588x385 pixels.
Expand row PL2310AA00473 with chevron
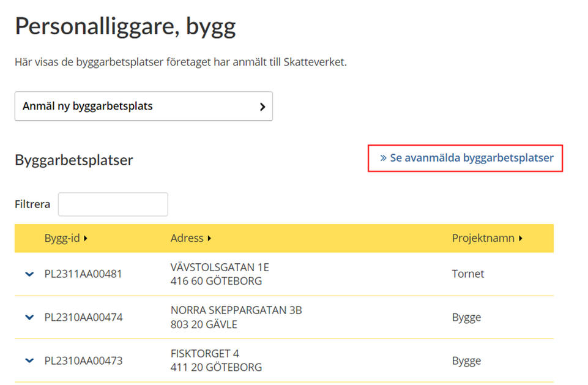pos(29,361)
